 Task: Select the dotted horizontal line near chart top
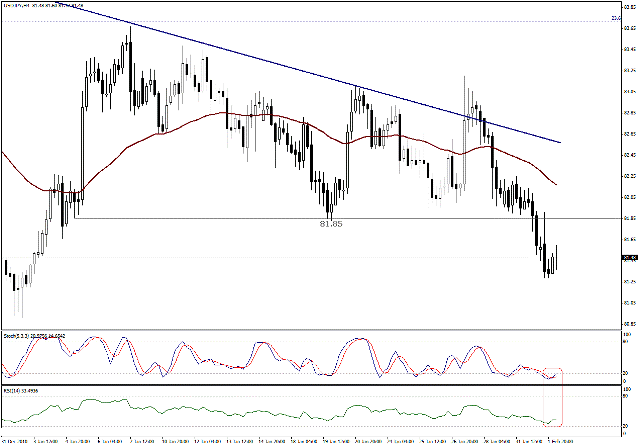tap(300, 21)
